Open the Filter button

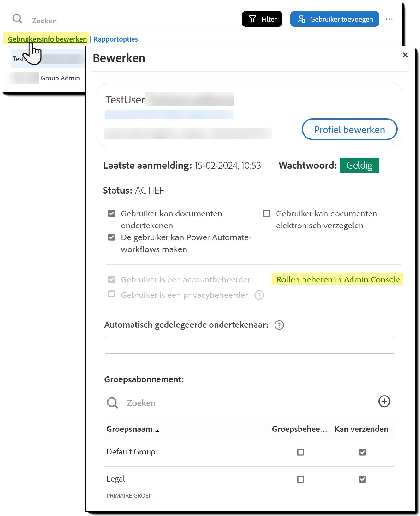[262, 19]
